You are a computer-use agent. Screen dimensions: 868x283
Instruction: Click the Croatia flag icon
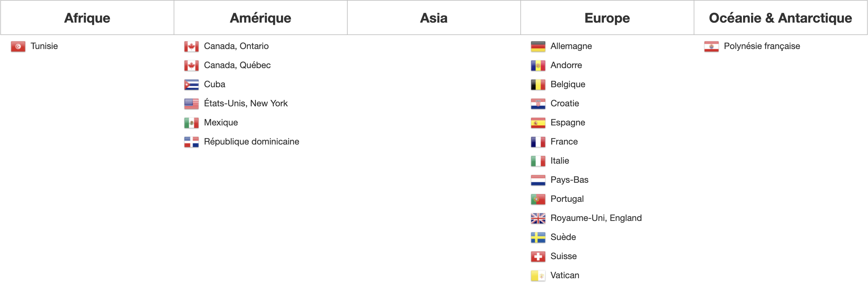[x=538, y=104]
